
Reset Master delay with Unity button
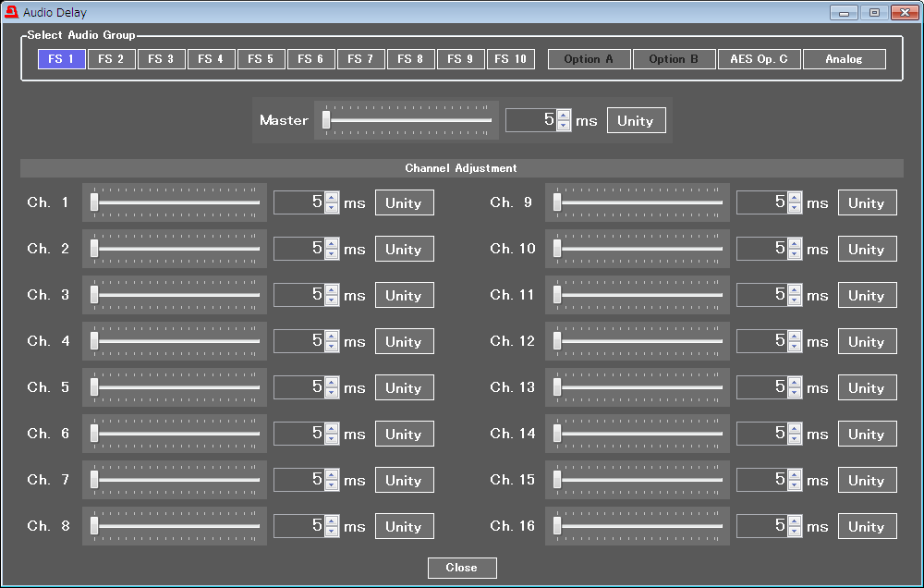[636, 121]
